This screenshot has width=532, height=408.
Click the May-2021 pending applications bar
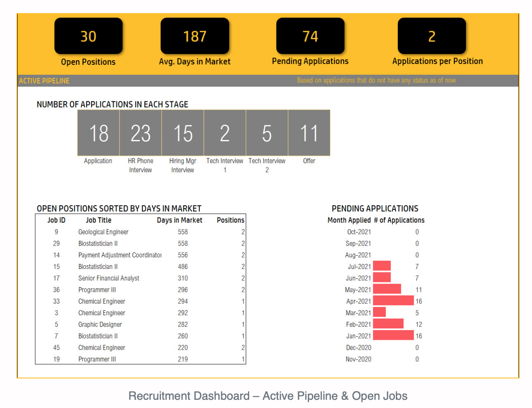[x=387, y=289]
